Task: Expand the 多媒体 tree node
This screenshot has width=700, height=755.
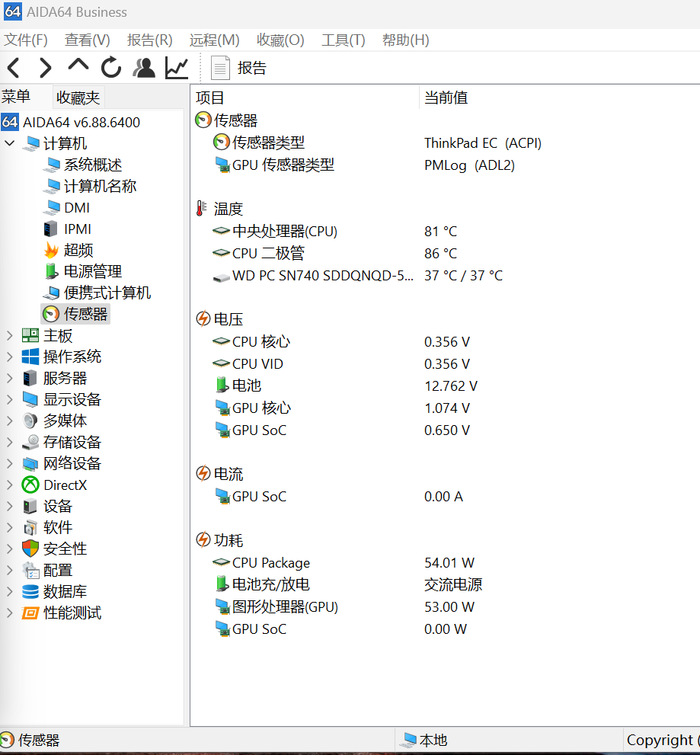Action: 10,421
